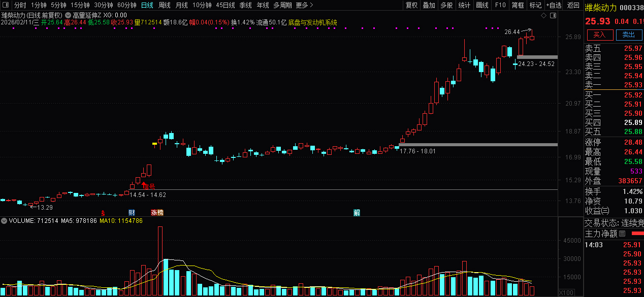The image size is (644, 297).
Task: Click the 叠加 overlay button
Action: coord(429,5)
